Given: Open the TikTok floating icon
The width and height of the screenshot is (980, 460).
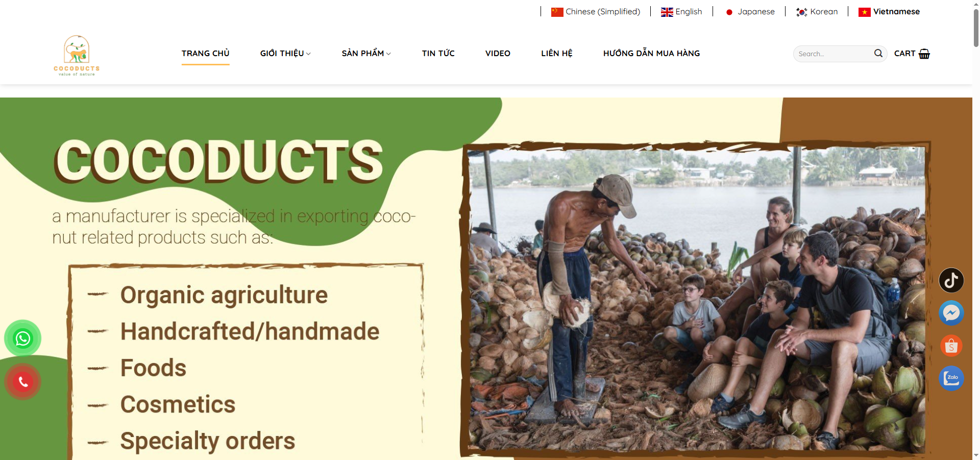Looking at the screenshot, I should pyautogui.click(x=951, y=280).
